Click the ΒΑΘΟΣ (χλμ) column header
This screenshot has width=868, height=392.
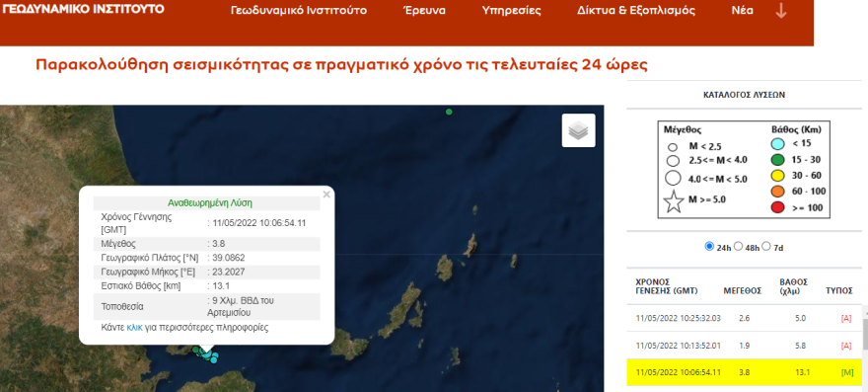pyautogui.click(x=794, y=286)
